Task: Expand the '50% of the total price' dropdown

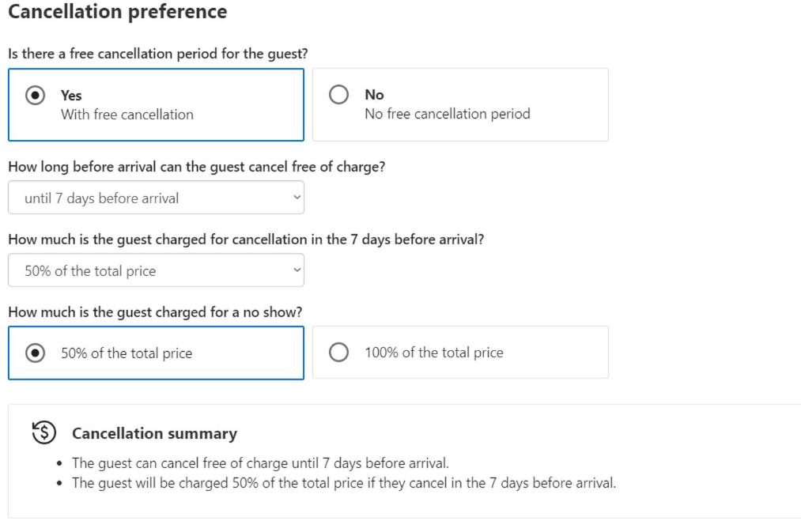Action: tap(157, 270)
